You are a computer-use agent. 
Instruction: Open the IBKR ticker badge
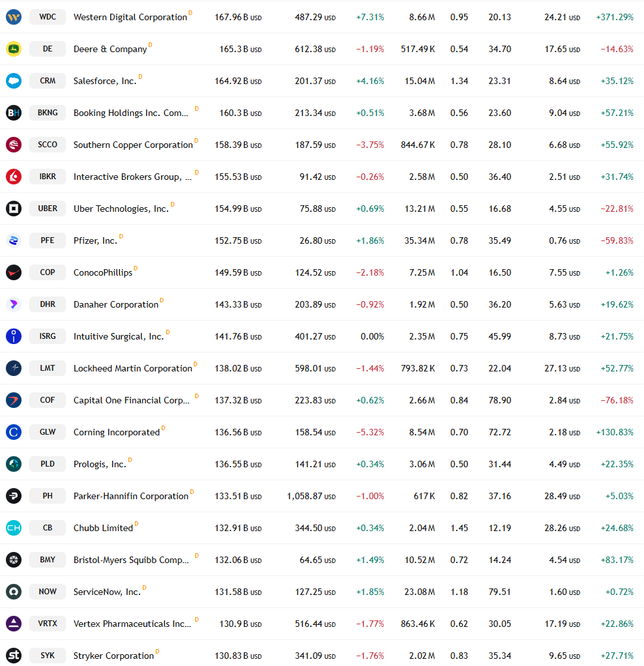(x=48, y=176)
